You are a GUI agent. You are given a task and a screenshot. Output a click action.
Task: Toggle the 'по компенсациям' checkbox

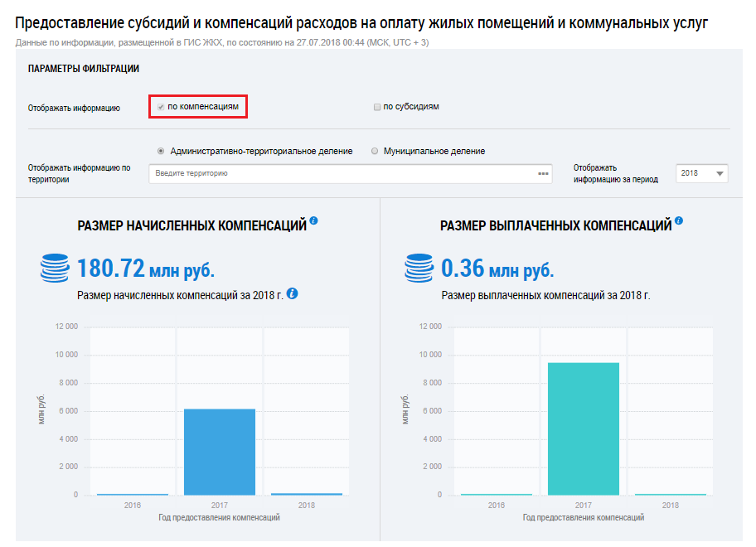tap(161, 107)
